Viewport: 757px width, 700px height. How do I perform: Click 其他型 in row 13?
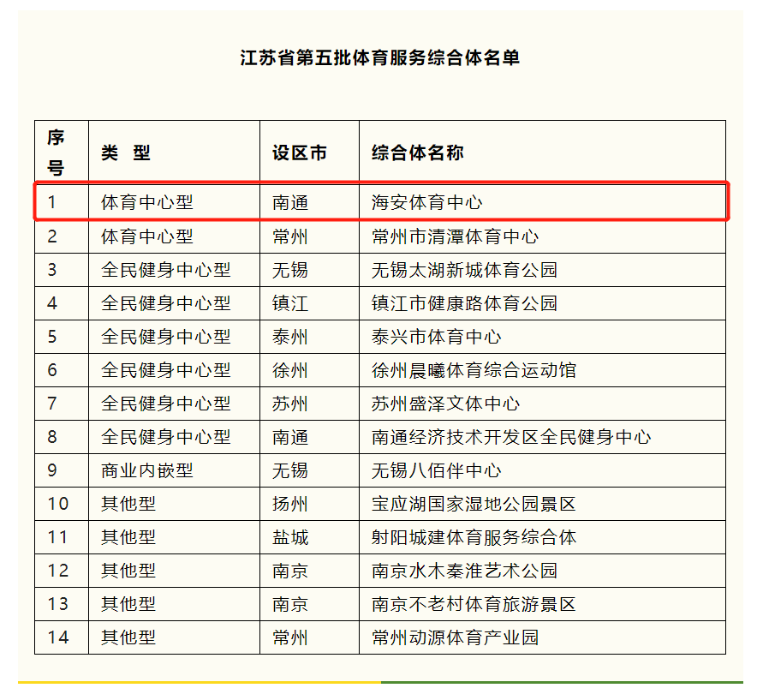coord(128,604)
